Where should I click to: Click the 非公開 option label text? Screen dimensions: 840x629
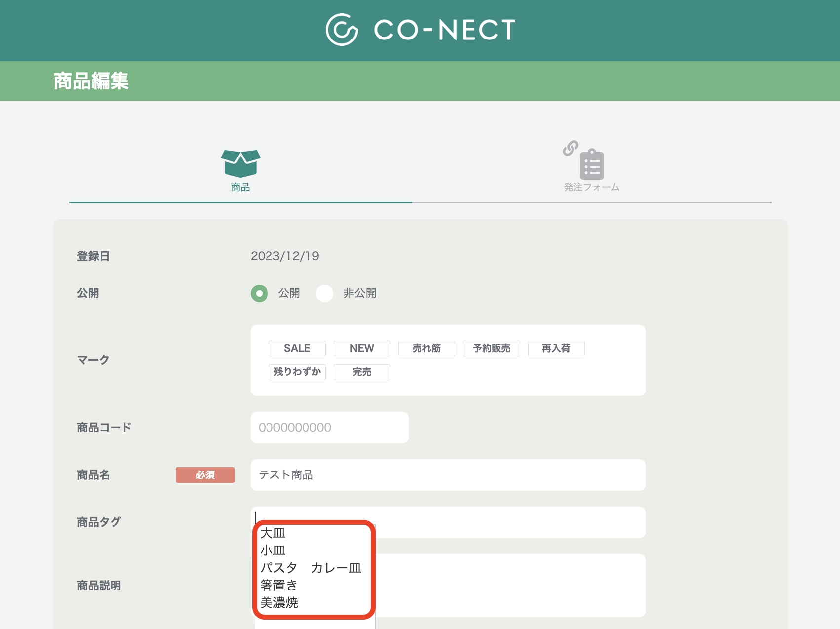(x=360, y=293)
